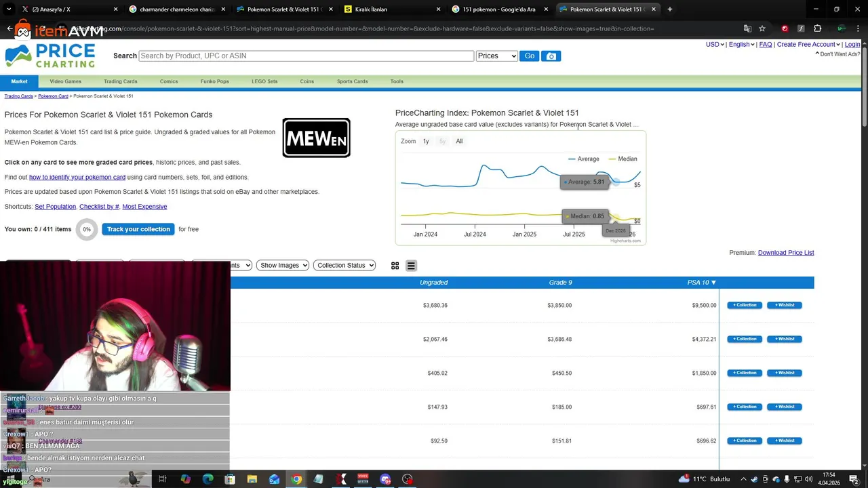
Task: Set chart zoom to All
Action: click(459, 142)
